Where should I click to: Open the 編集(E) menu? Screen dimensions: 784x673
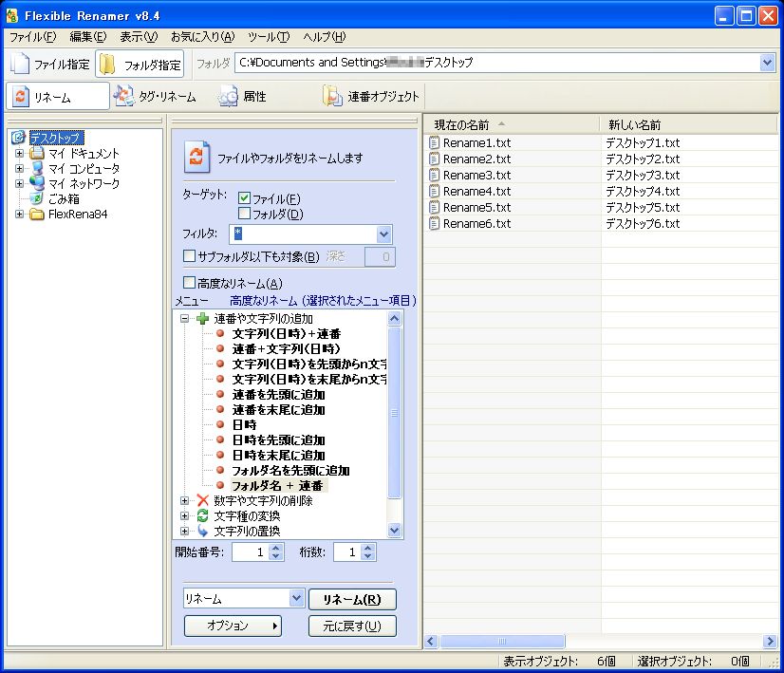pyautogui.click(x=88, y=37)
